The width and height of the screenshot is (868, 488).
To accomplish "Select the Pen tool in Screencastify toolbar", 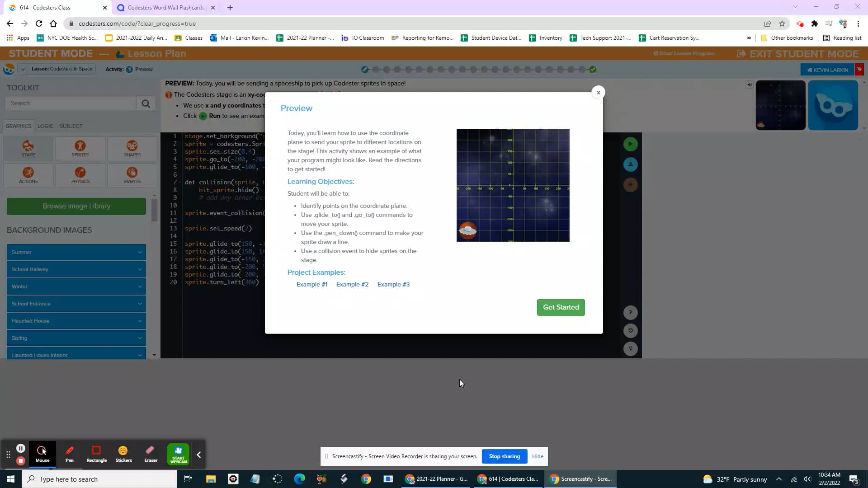I will pos(69,454).
